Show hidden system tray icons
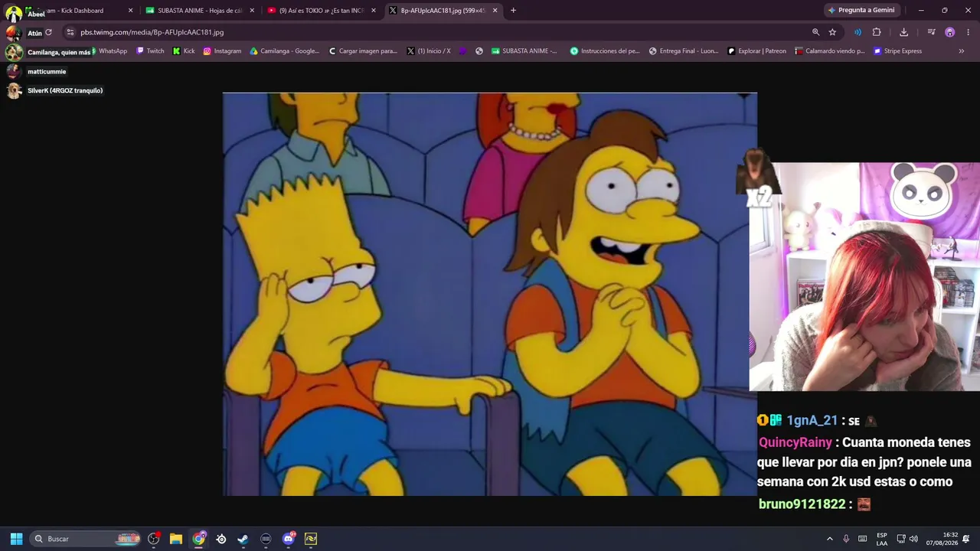This screenshot has height=551, width=980. (829, 539)
